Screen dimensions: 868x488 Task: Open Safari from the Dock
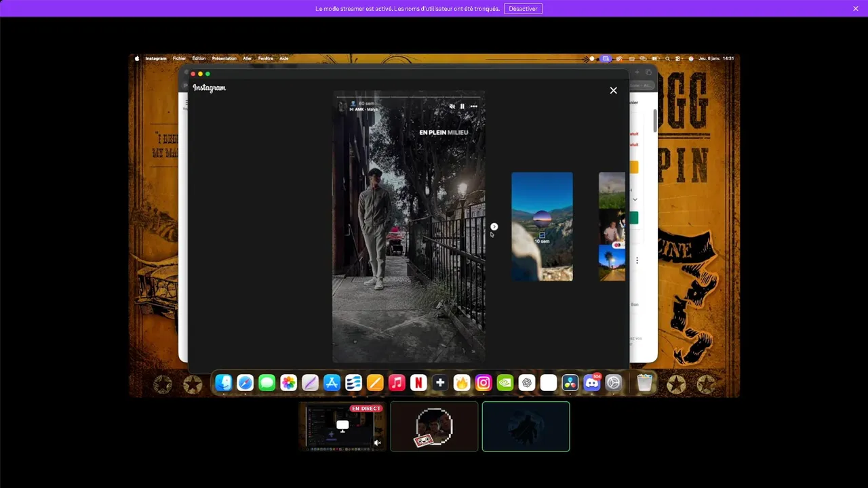pos(245,383)
